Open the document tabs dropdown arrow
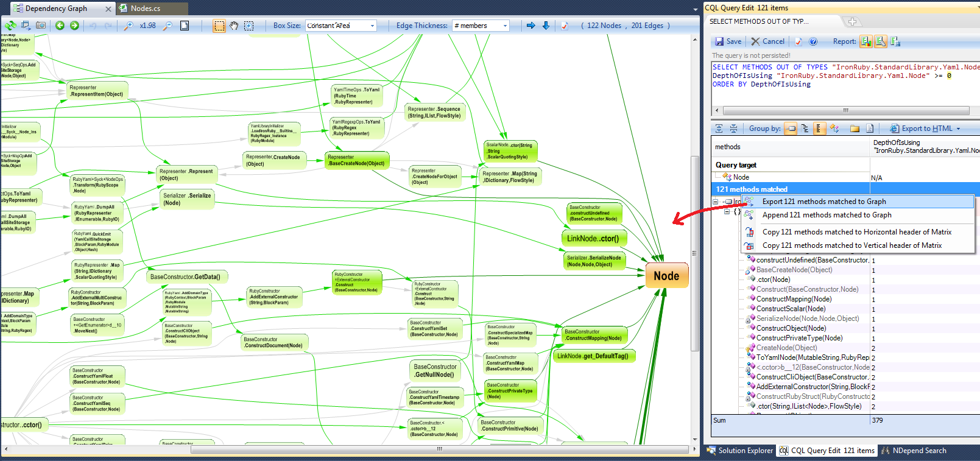Image resolution: width=980 pixels, height=461 pixels. coord(696,9)
